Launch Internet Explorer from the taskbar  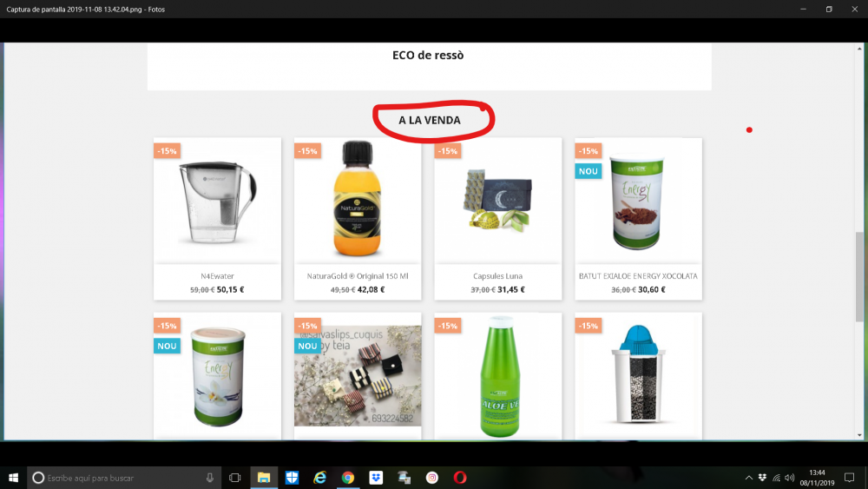pyautogui.click(x=320, y=478)
